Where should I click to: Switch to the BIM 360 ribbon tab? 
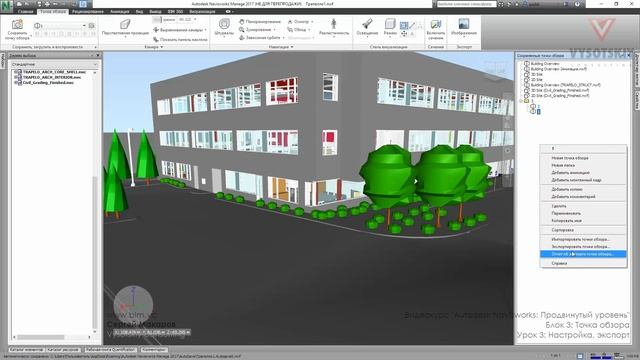point(175,11)
